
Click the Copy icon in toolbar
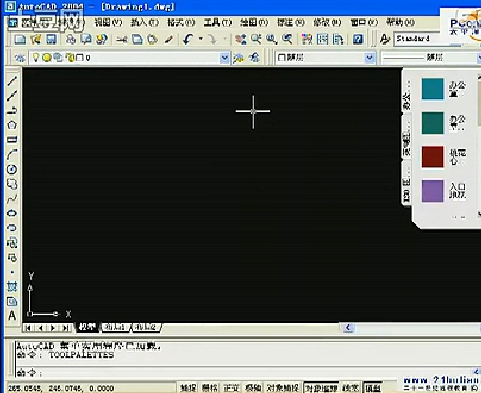coord(137,39)
